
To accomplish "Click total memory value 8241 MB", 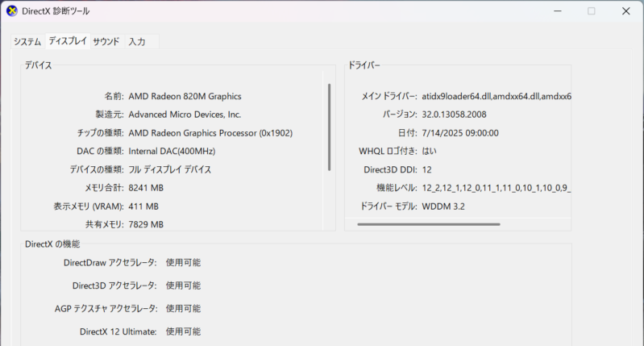I will pos(146,188).
